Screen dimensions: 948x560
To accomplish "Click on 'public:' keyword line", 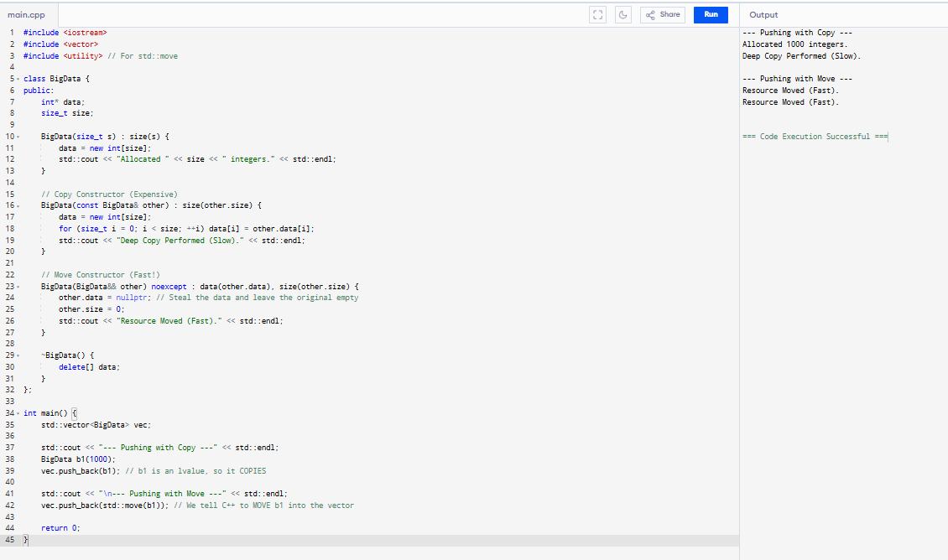I will coord(39,91).
